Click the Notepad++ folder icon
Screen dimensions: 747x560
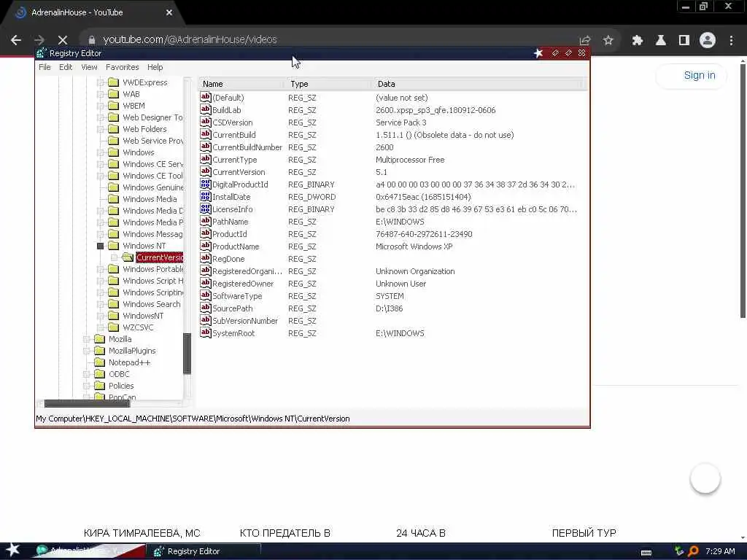coord(99,362)
